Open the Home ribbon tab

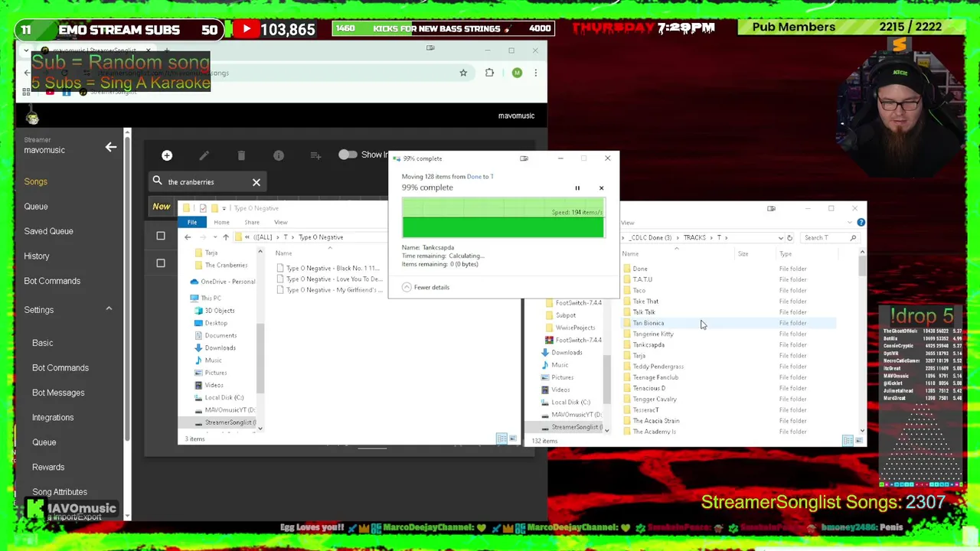(221, 223)
